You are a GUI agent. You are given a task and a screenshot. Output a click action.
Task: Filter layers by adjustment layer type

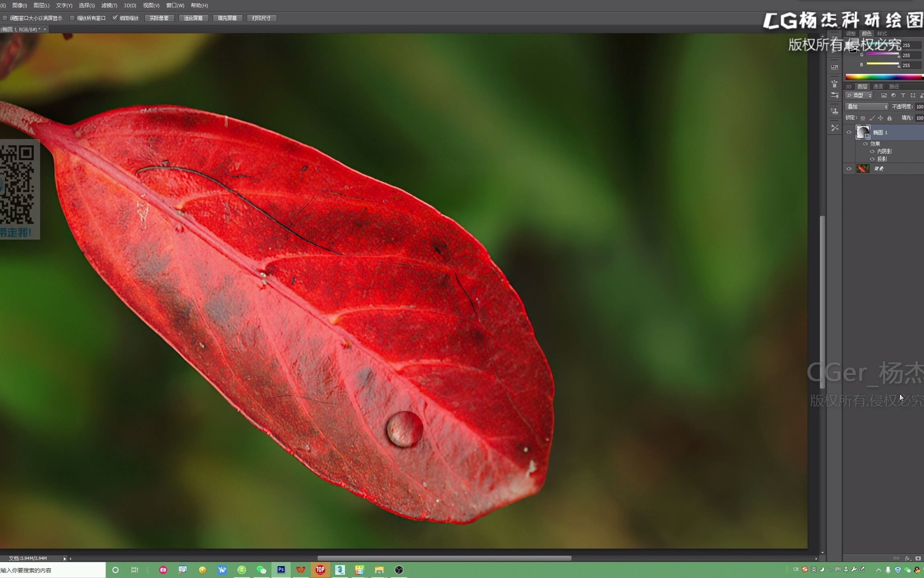click(894, 96)
